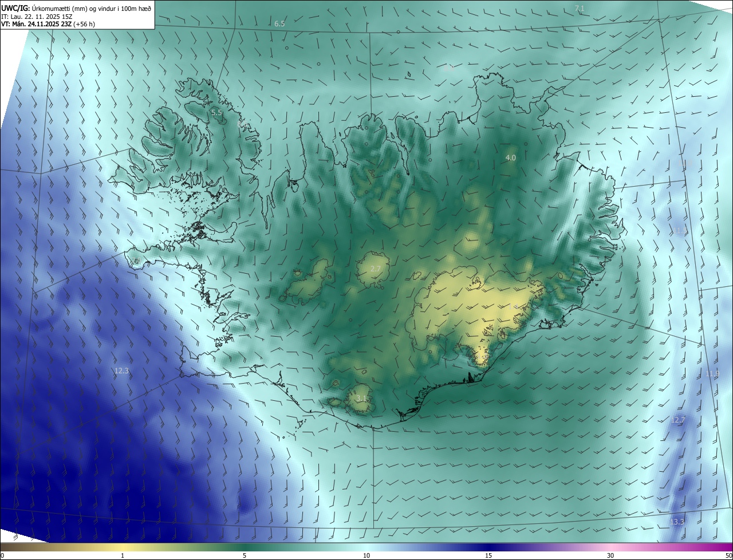Click the '5' tick label on the colour scale
Image resolution: width=733 pixels, height=560 pixels.
tap(245, 555)
